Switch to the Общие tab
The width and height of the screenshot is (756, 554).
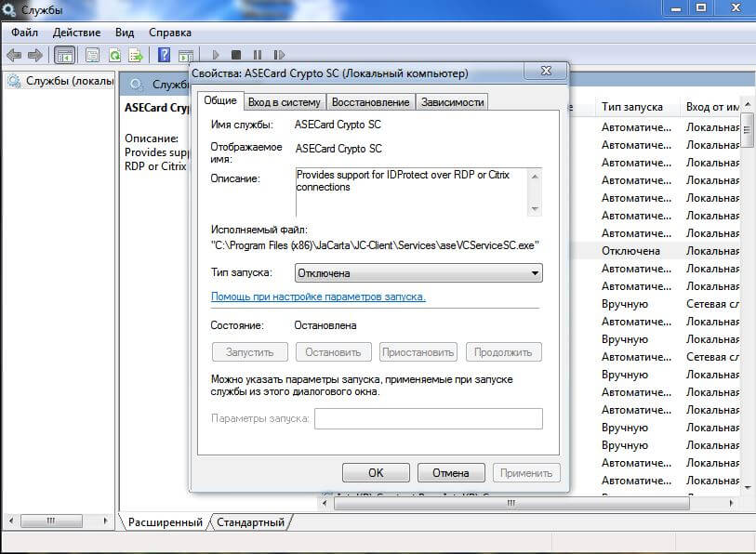coord(220,100)
